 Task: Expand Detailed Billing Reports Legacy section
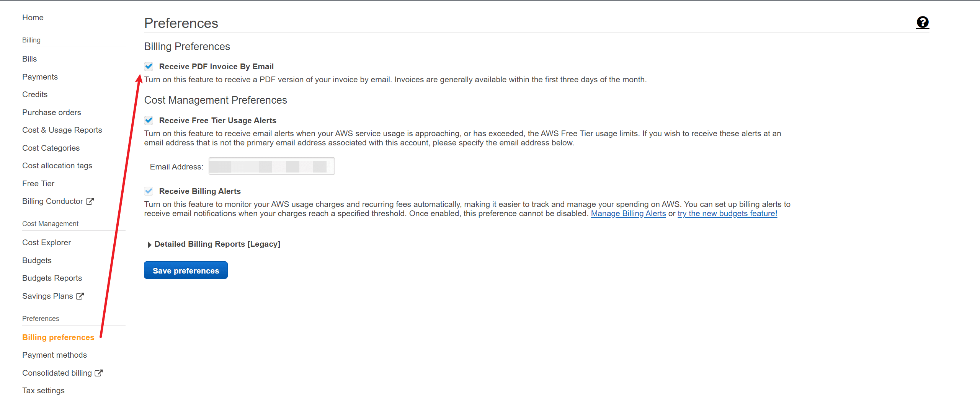click(x=150, y=244)
